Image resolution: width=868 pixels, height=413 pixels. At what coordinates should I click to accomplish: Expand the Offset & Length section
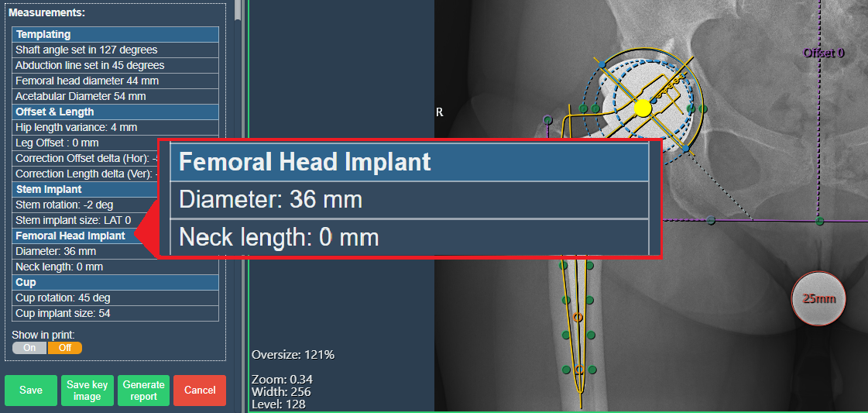click(x=115, y=112)
